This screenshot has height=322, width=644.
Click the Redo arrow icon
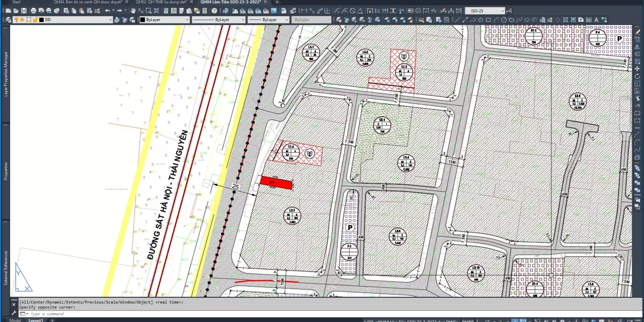click(x=119, y=11)
